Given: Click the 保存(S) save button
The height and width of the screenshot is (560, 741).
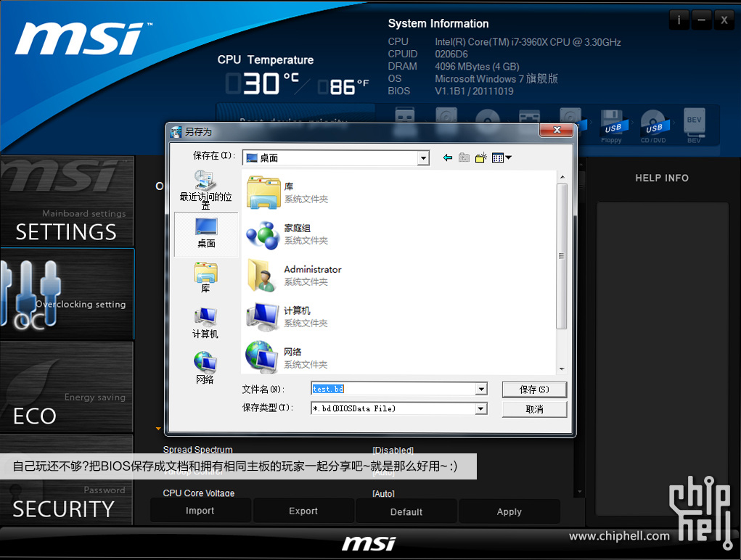Looking at the screenshot, I should (x=534, y=390).
